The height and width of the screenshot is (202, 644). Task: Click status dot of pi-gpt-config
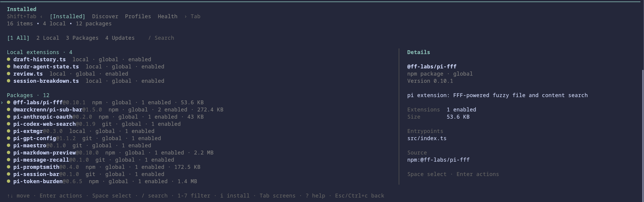[9, 138]
